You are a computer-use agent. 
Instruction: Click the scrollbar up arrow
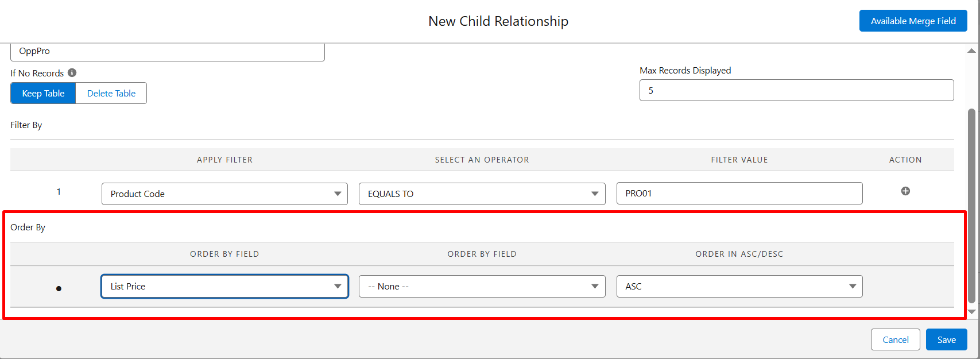coord(971,51)
